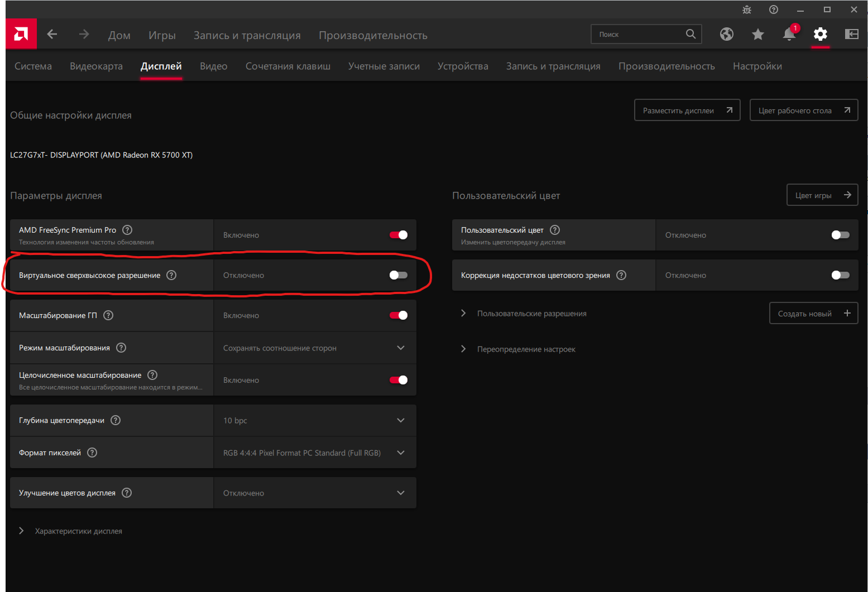
Task: Open Формат пикселей dropdown
Action: coord(315,453)
